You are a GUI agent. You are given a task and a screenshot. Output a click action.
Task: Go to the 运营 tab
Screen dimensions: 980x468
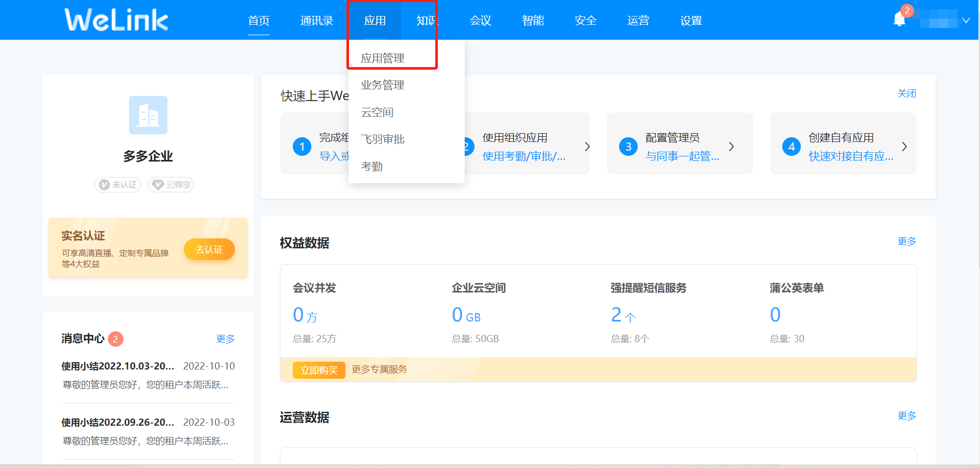pos(638,21)
